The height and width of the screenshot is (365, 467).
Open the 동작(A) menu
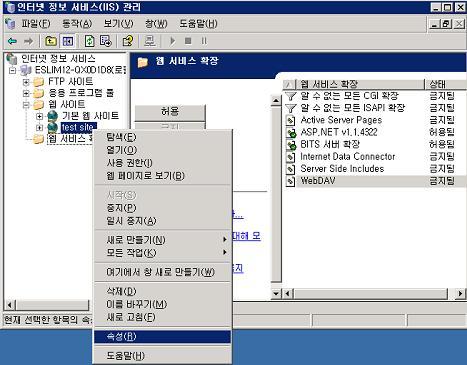click(x=77, y=24)
